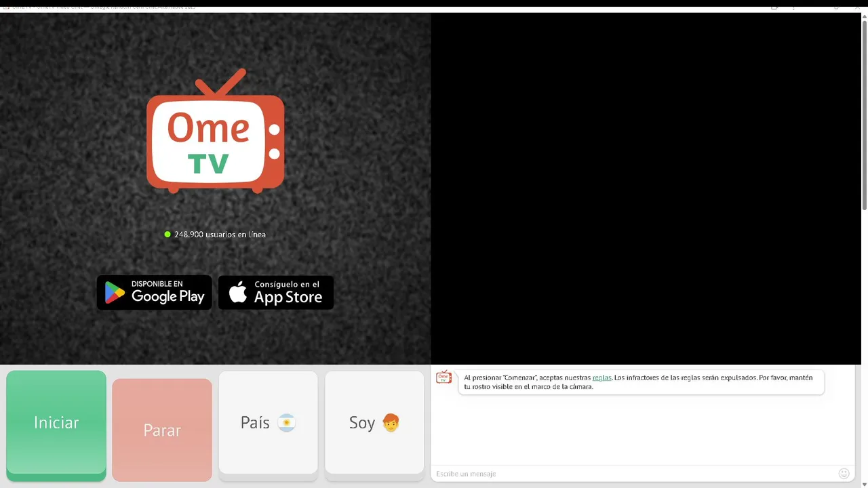This screenshot has height=488, width=868.
Task: Click the small OmeTV avatar in chat
Action: [443, 377]
